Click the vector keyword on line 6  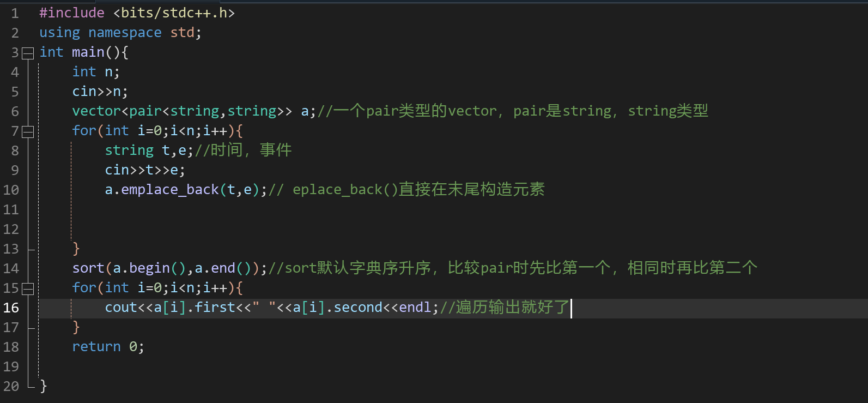pyautogui.click(x=96, y=111)
